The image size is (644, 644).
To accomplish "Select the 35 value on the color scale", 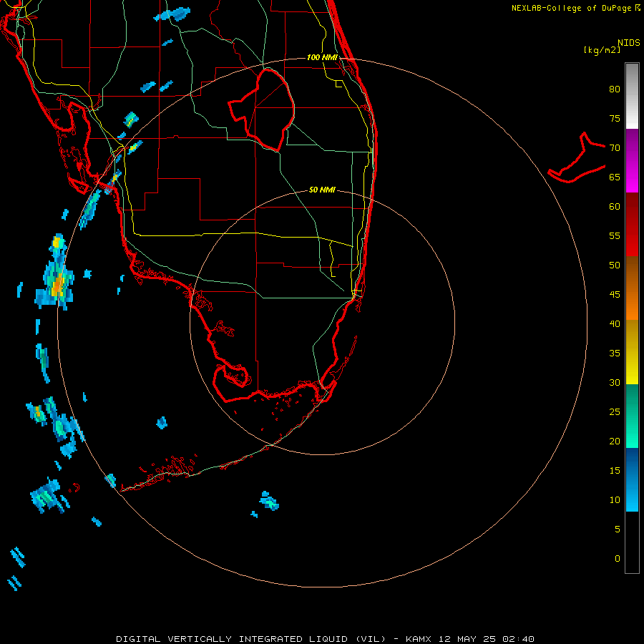I will pyautogui.click(x=615, y=353).
